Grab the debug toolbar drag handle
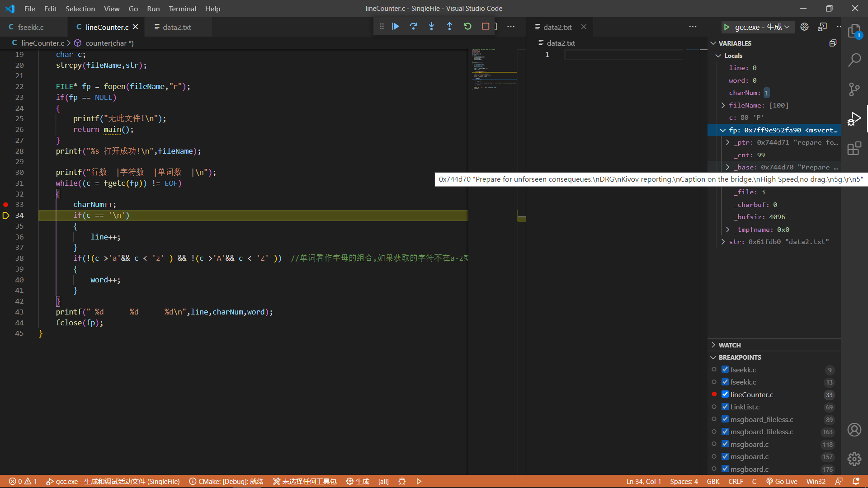The height and width of the screenshot is (488, 868). [382, 27]
